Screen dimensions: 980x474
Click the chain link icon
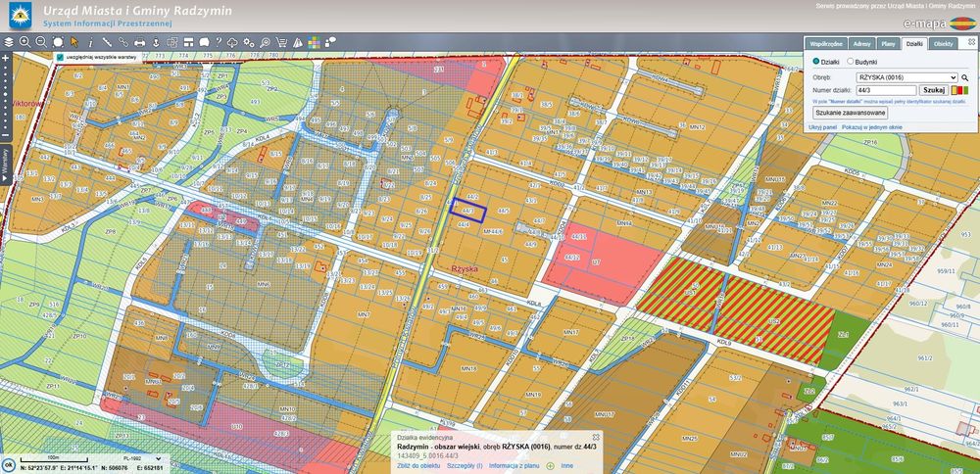tap(123, 42)
